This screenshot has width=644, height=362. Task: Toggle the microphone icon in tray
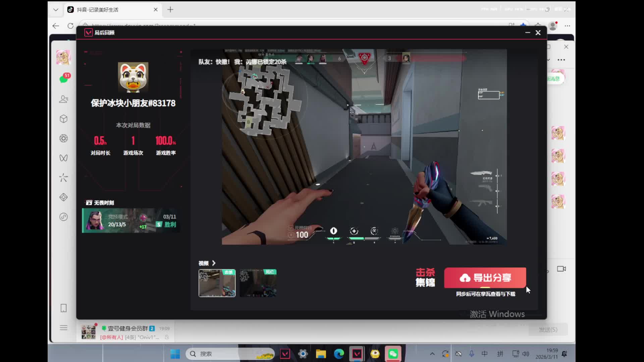pyautogui.click(x=472, y=354)
